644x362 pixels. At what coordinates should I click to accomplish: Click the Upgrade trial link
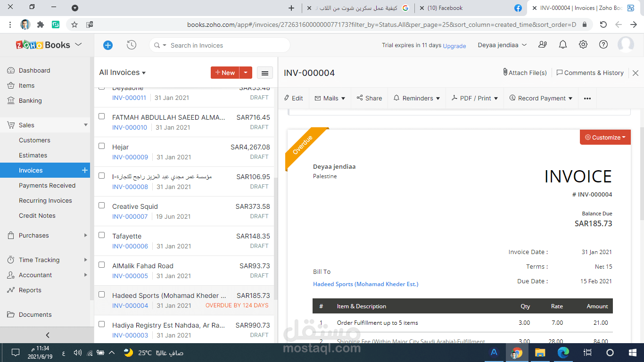(454, 46)
